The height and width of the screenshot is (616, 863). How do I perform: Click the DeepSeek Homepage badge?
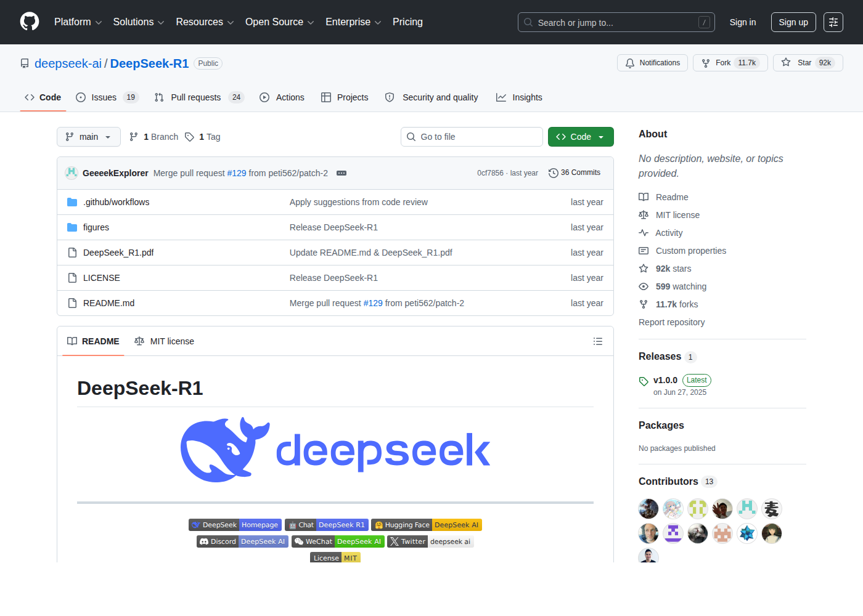235,525
